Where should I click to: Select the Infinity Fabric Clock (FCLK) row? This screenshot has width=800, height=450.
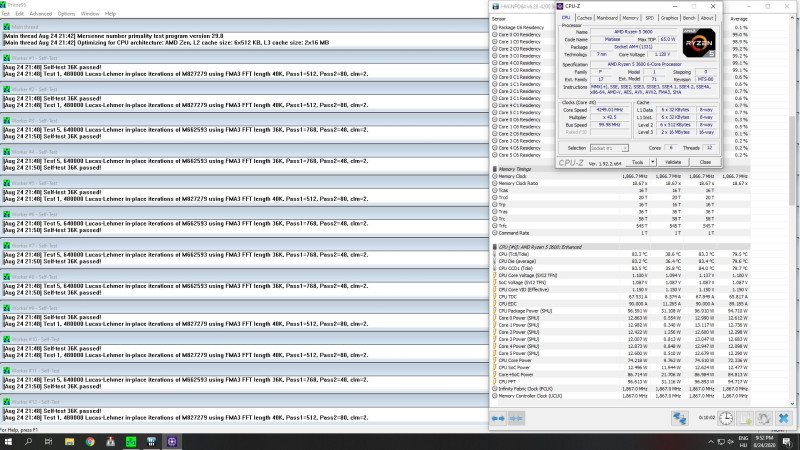click(621, 389)
